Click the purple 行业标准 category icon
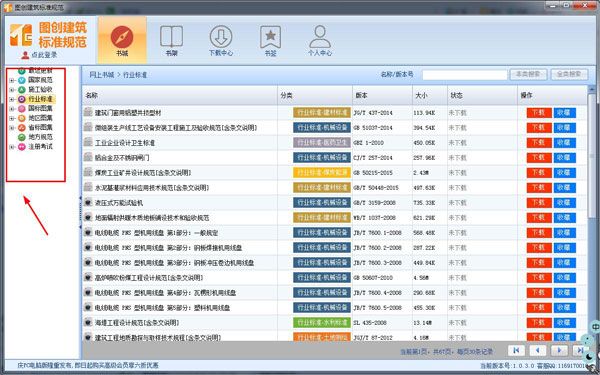The width and height of the screenshot is (600, 375). (22, 99)
